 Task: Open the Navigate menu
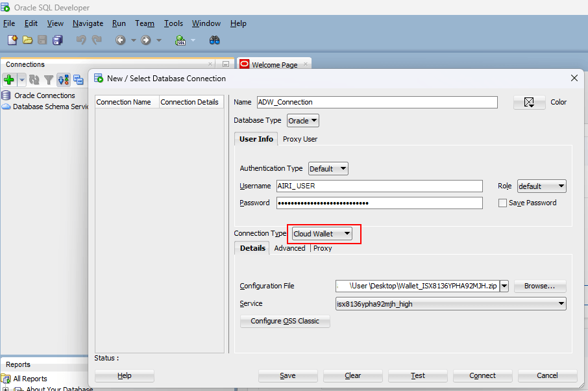[88, 23]
